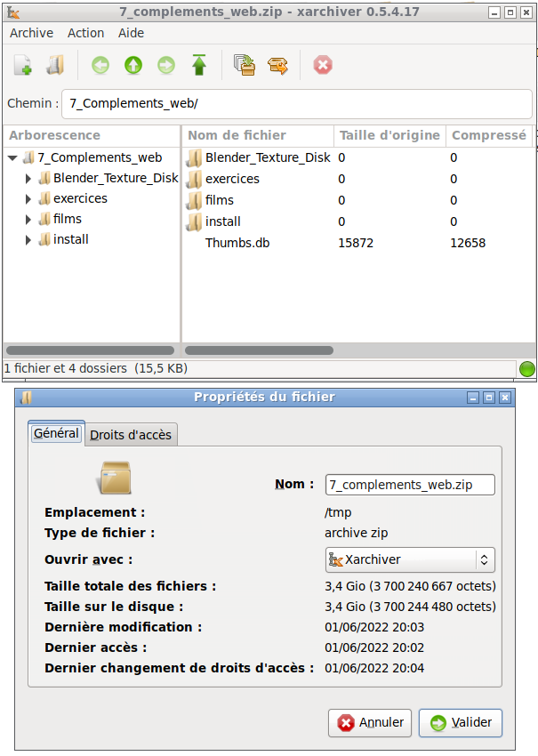This screenshot has width=538, height=756.
Task: Click the archive package icon in properties dialog
Action: point(116,478)
